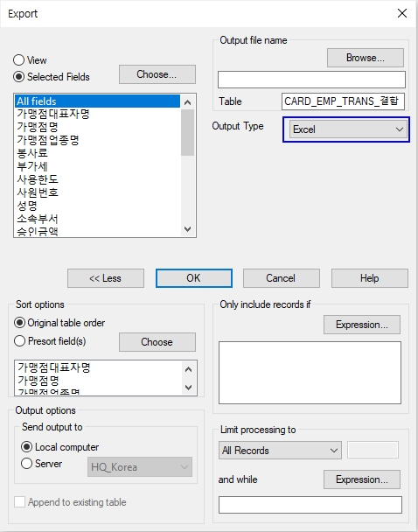Select the View radio button
Viewport: 418px width, 532px height.
click(19, 60)
